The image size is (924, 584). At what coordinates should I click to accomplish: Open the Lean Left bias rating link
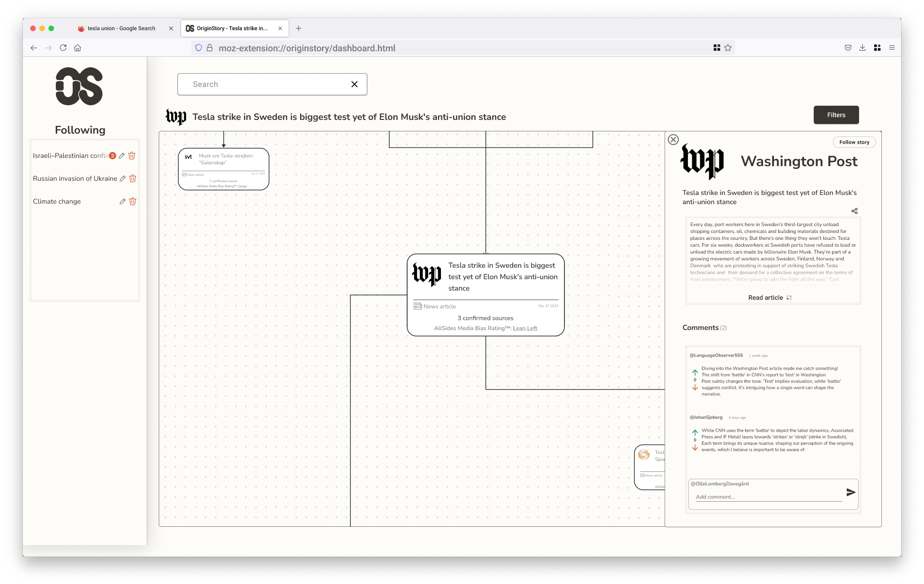(x=525, y=328)
